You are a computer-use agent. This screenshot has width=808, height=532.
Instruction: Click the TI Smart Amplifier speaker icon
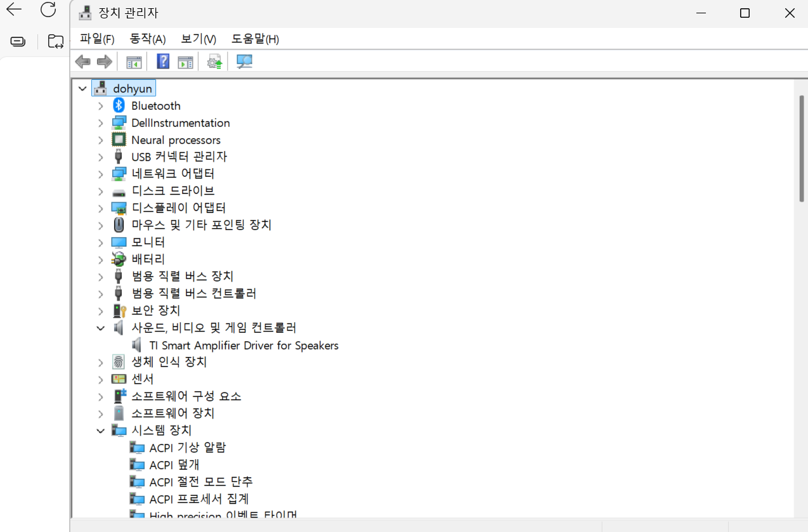click(136, 345)
